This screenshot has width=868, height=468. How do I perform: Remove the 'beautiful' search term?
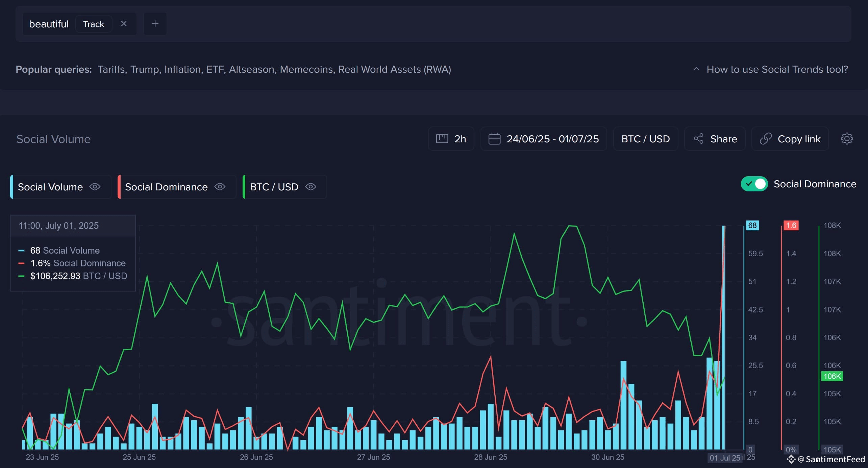click(x=124, y=24)
